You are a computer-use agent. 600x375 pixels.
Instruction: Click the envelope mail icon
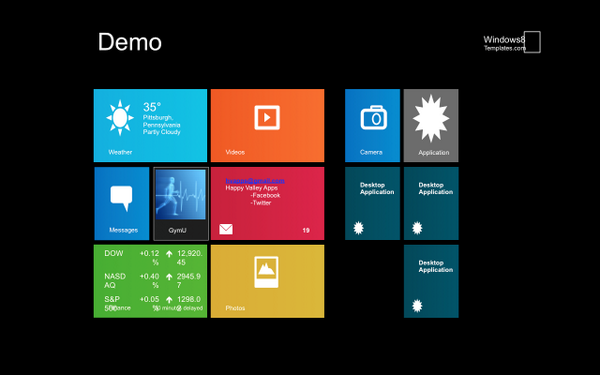tap(226, 229)
